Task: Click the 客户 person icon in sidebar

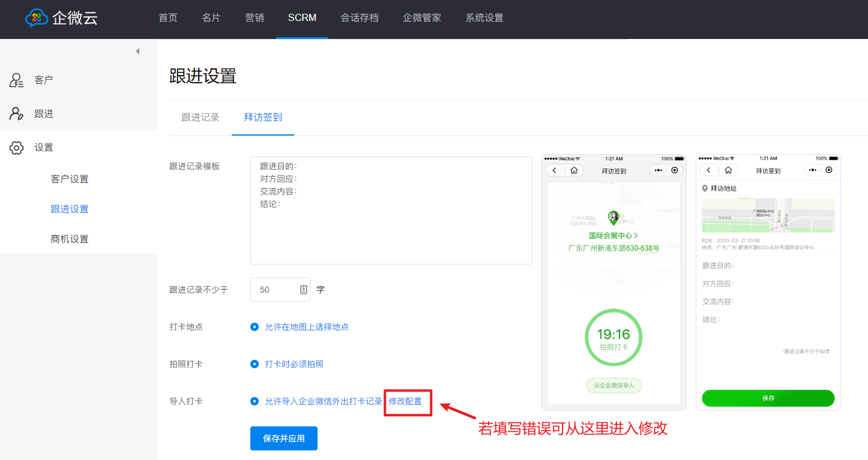Action: [x=16, y=80]
